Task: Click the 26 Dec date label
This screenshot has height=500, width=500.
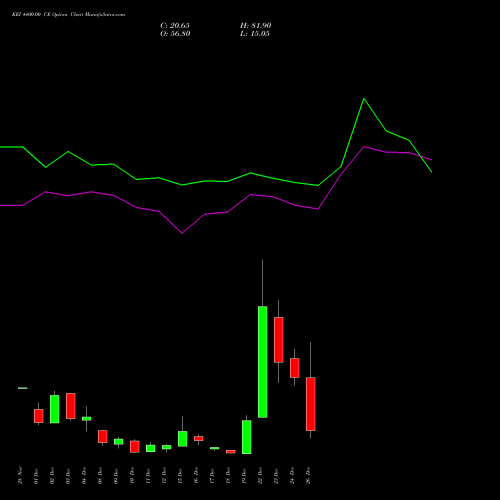Action: 308,476
